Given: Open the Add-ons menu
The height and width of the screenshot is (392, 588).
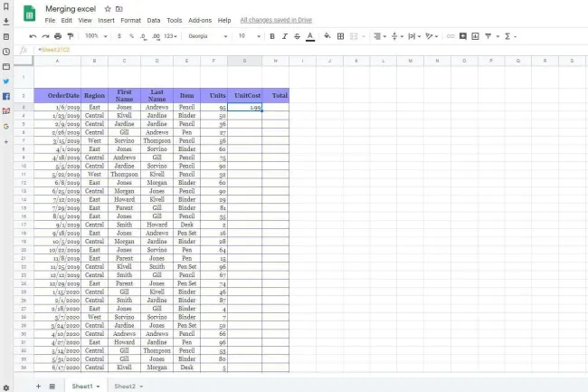Looking at the screenshot, I should pyautogui.click(x=200, y=20).
